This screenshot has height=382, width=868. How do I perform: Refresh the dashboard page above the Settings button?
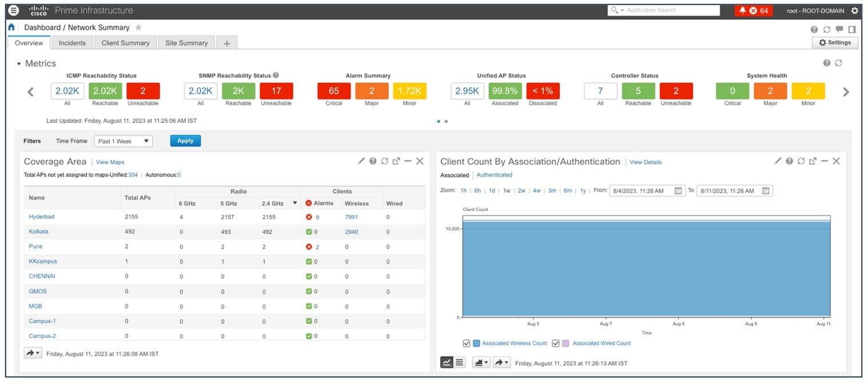(826, 30)
